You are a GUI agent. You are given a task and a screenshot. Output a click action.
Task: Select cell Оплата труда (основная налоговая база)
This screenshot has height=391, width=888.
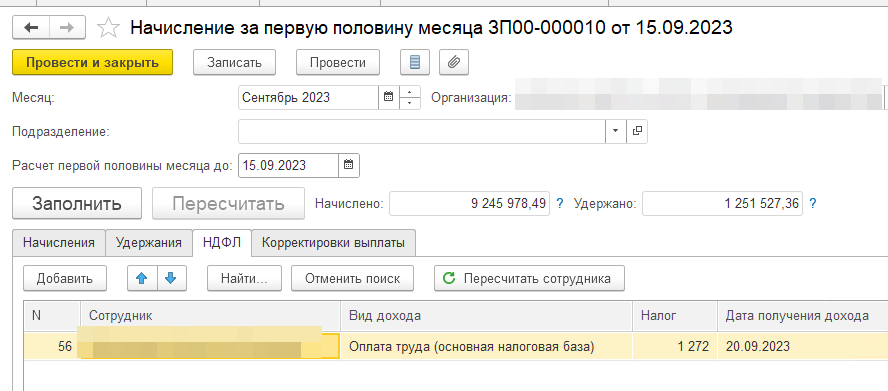pyautogui.click(x=486, y=346)
